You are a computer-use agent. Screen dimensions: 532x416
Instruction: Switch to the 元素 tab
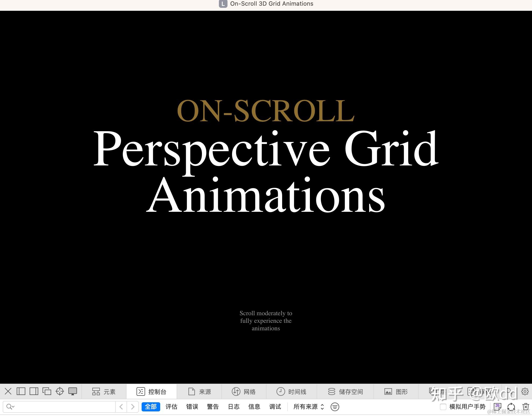105,391
